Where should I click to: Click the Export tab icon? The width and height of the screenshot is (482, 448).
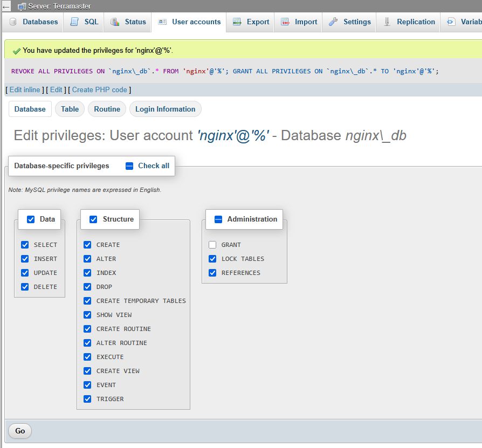(x=237, y=22)
